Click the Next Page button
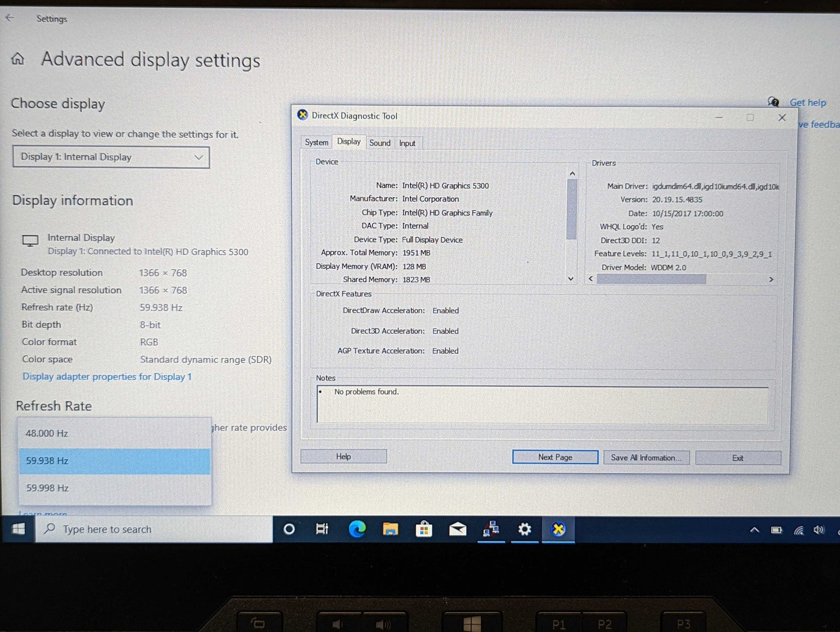The height and width of the screenshot is (632, 840). pyautogui.click(x=555, y=457)
